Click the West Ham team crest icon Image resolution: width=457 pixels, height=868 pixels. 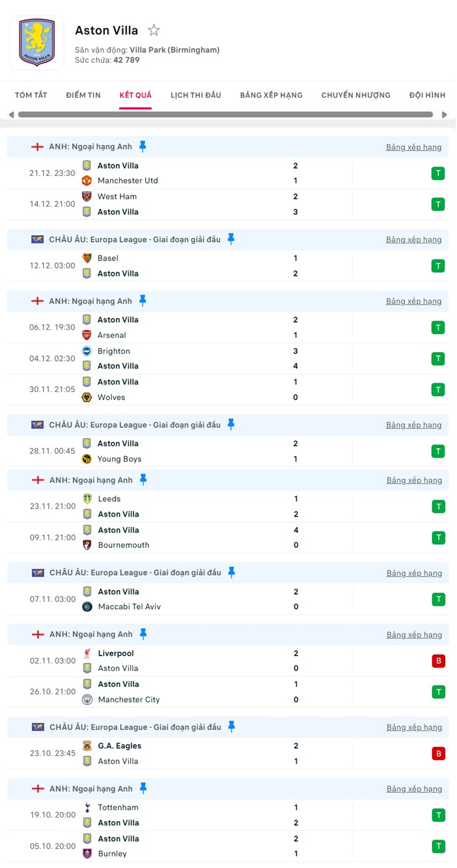pyautogui.click(x=87, y=197)
